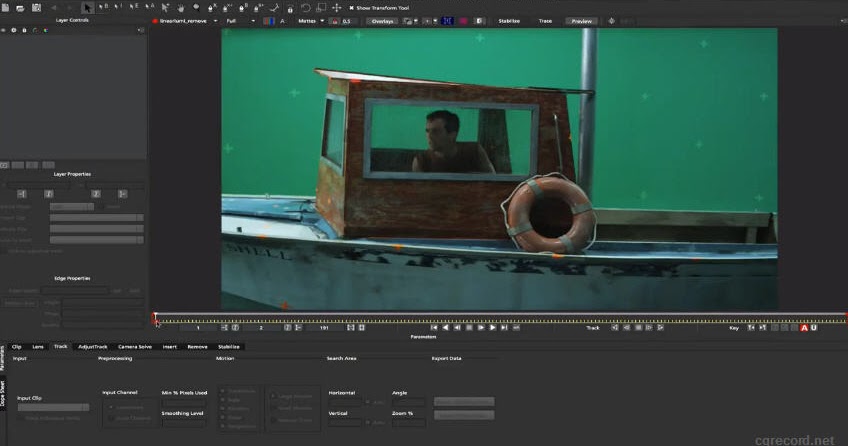Image resolution: width=848 pixels, height=446 pixels.
Task: Click the Preview button
Action: [x=581, y=21]
